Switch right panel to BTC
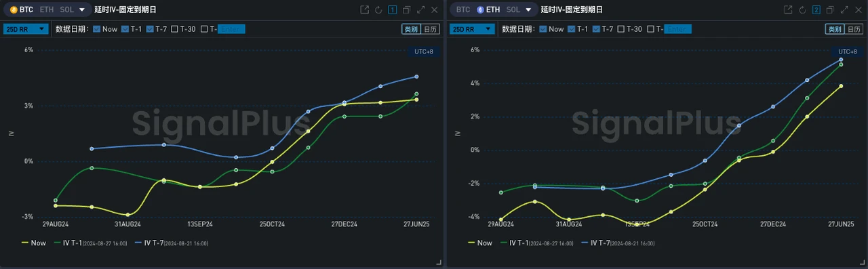868x269 pixels. (x=462, y=9)
